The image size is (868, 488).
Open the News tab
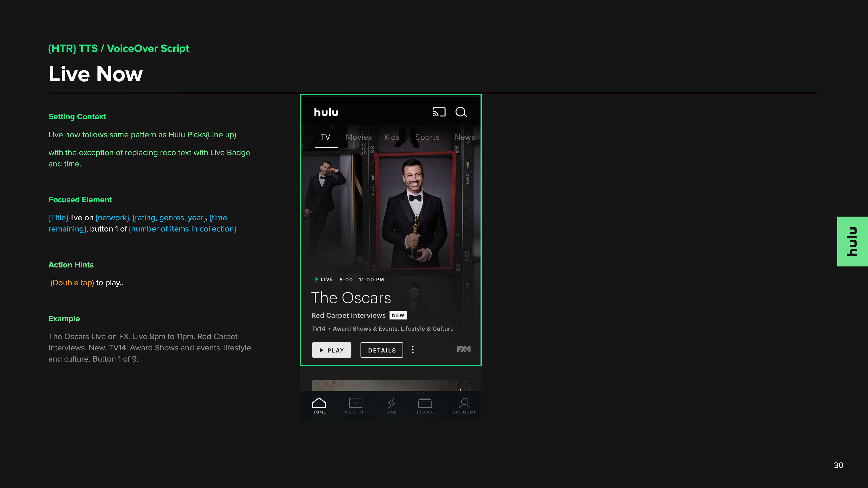(x=465, y=137)
